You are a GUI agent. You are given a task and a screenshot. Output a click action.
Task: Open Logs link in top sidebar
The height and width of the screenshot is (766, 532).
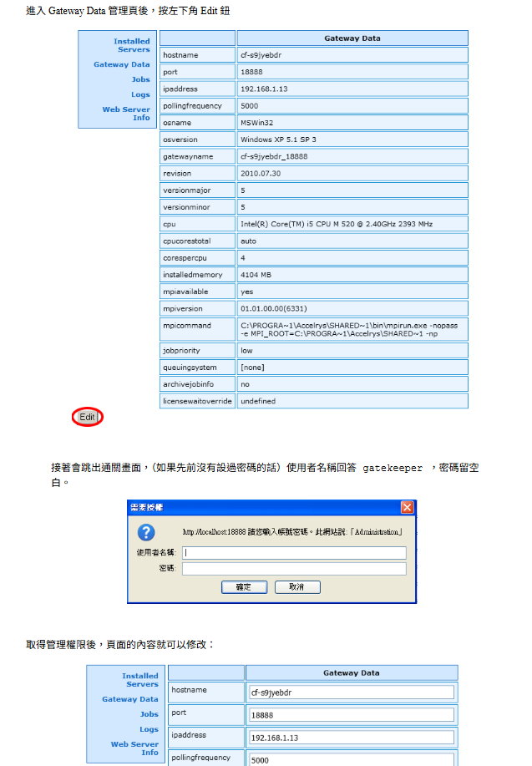[140, 94]
